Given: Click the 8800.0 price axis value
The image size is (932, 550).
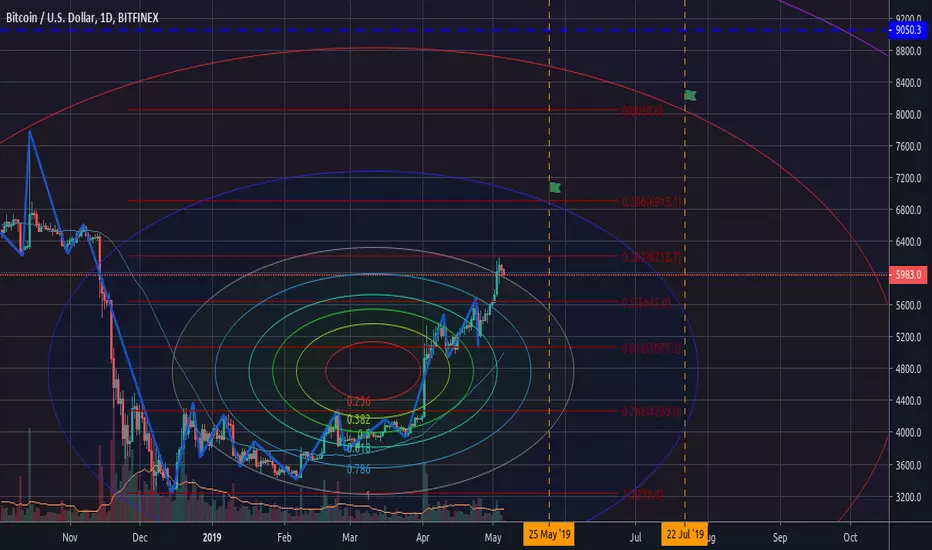Looking at the screenshot, I should 908,52.
